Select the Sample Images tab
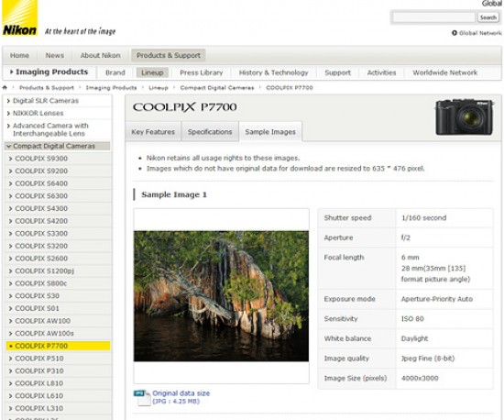Screen dimensions: 504x420 270,132
